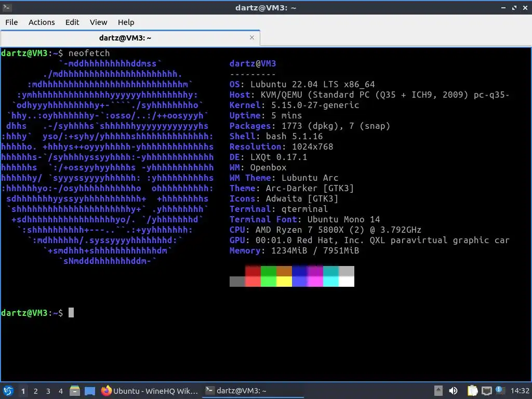Switch to virtual desktop 3
532x399 pixels.
pyautogui.click(x=48, y=391)
